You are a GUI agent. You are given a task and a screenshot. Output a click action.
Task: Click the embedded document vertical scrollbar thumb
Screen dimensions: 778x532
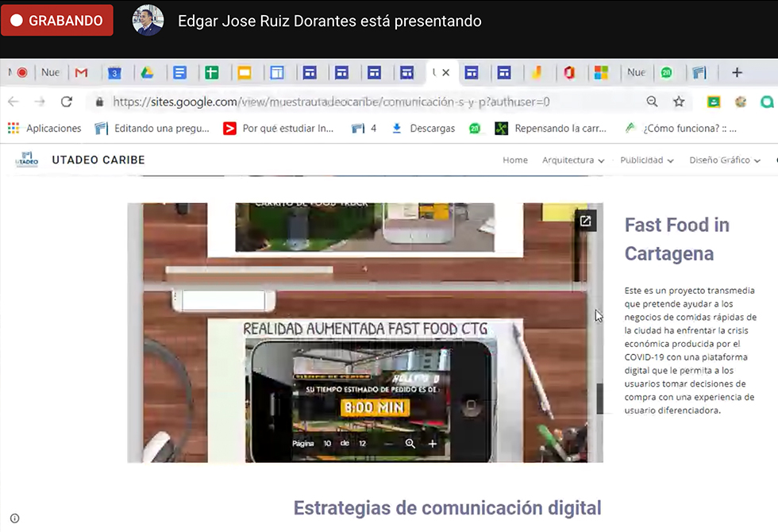pos(600,399)
